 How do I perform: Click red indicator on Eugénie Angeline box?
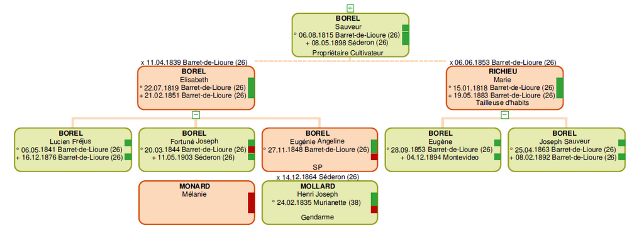coord(374,156)
